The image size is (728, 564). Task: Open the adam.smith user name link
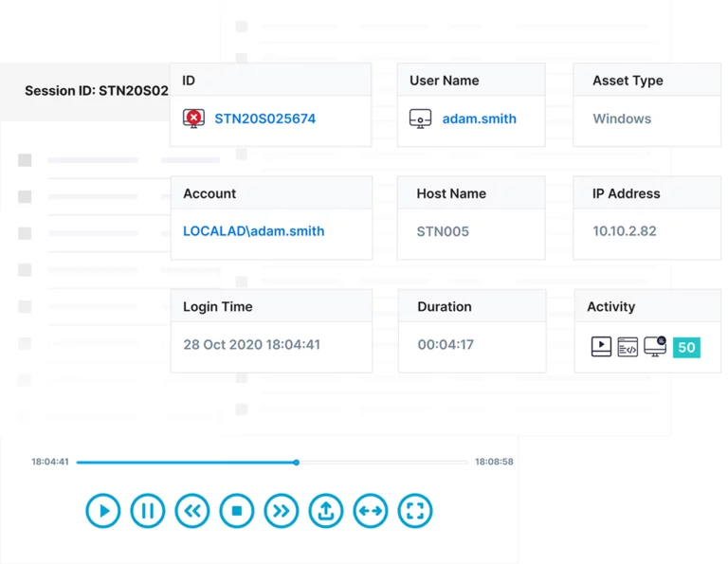point(480,118)
